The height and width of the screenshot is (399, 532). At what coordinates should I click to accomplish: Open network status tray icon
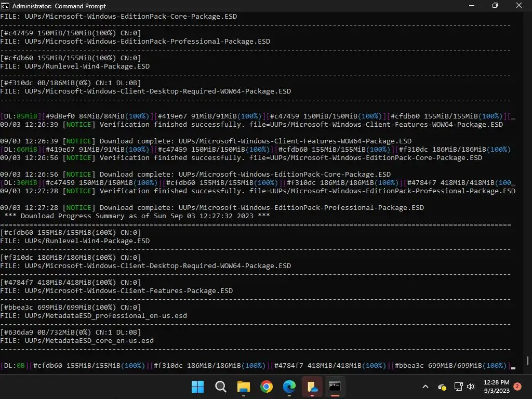458,387
